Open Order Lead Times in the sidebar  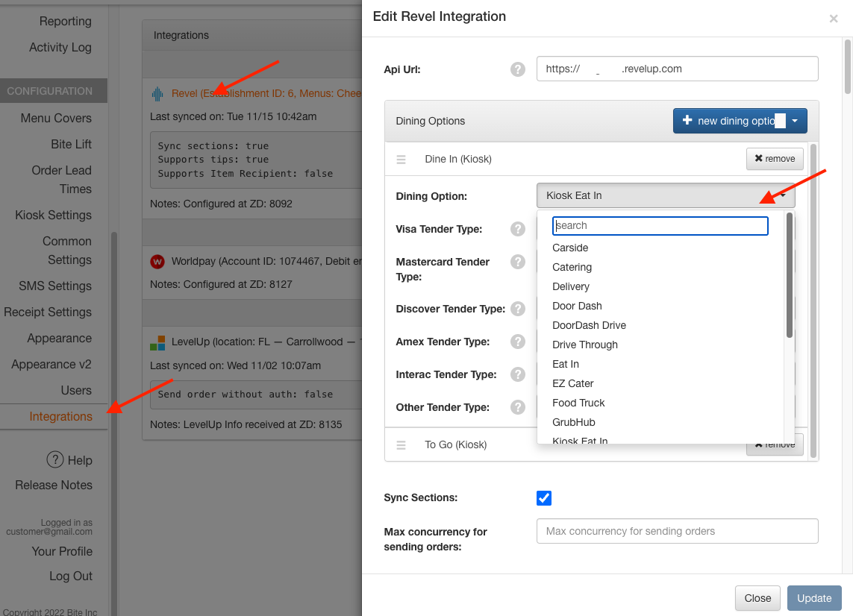61,180
